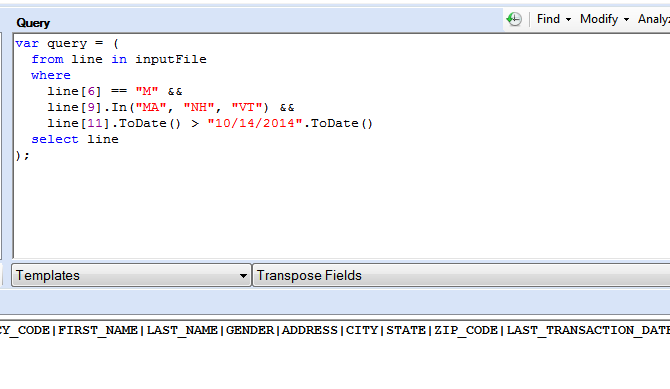Open the query history clock icon
This screenshot has width=670, height=389.
[x=514, y=19]
